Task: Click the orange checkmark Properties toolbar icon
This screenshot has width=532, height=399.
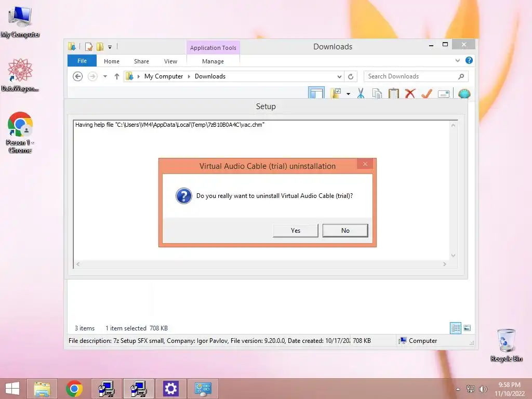Action: pos(427,94)
